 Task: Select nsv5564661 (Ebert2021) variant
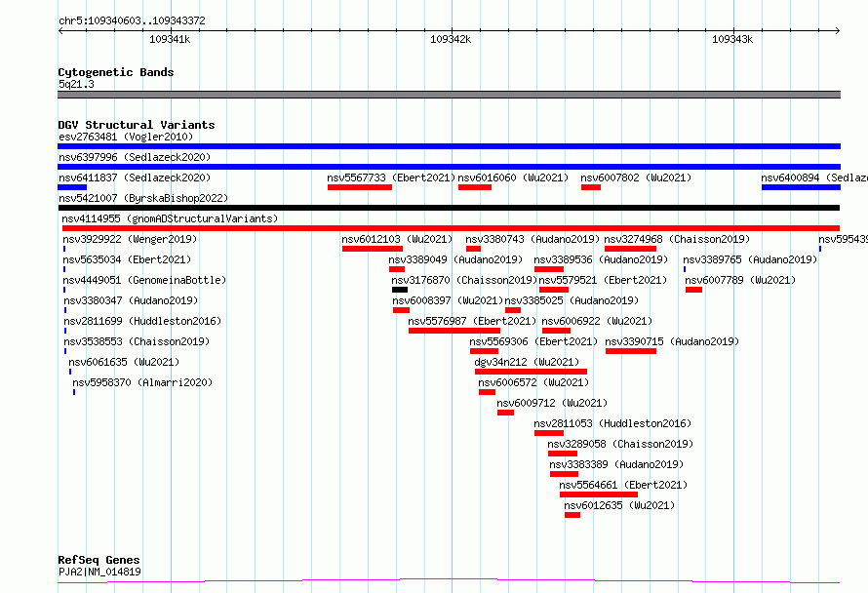pyautogui.click(x=623, y=485)
